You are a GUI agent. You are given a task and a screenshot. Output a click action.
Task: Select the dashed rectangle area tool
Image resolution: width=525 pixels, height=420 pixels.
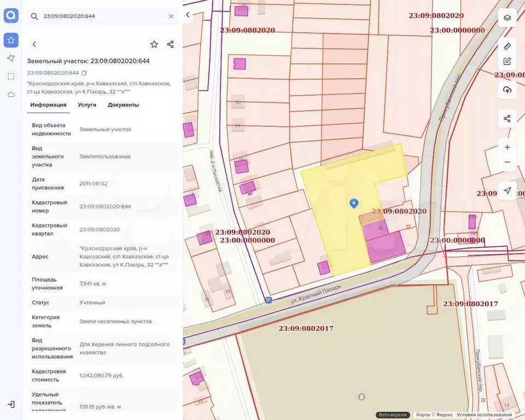11,77
